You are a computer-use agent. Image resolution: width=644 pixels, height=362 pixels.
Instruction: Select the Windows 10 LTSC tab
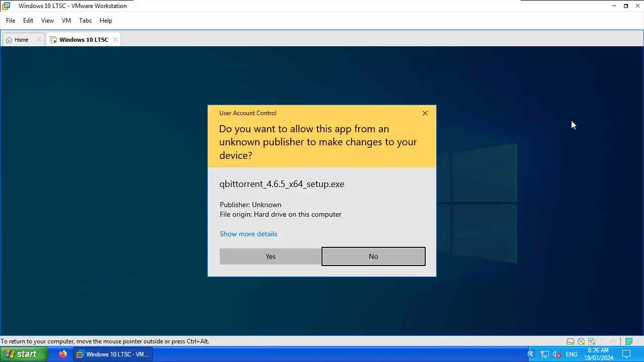[x=84, y=40]
